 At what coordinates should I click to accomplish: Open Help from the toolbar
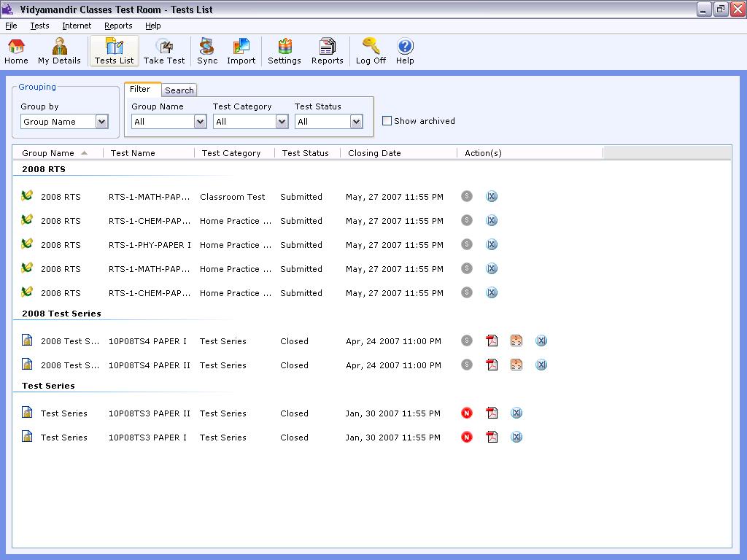[405, 52]
